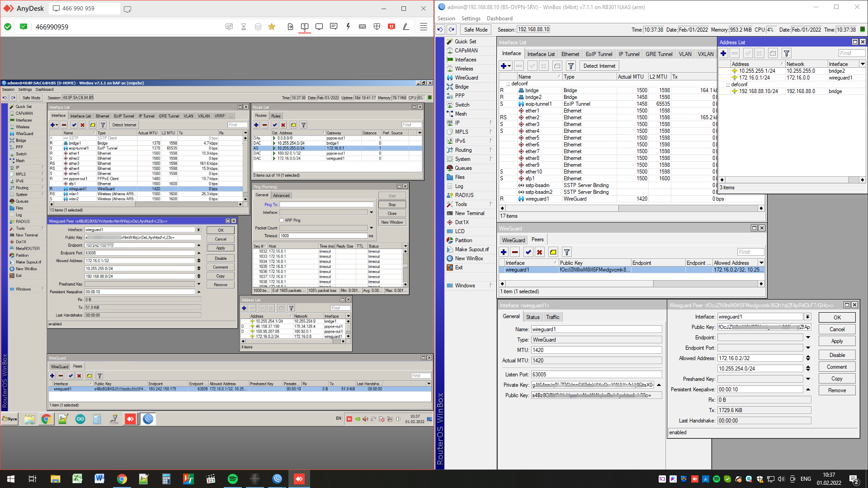Click yellow comment icon in BS-OVPN-SRV WireGuard Peers
868x488 pixels.
click(553, 252)
